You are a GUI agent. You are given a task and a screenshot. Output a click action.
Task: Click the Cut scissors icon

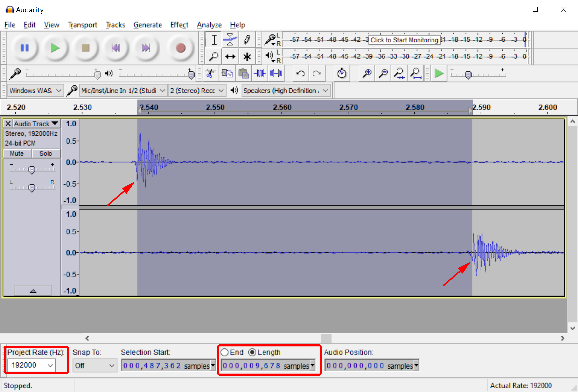pyautogui.click(x=211, y=73)
